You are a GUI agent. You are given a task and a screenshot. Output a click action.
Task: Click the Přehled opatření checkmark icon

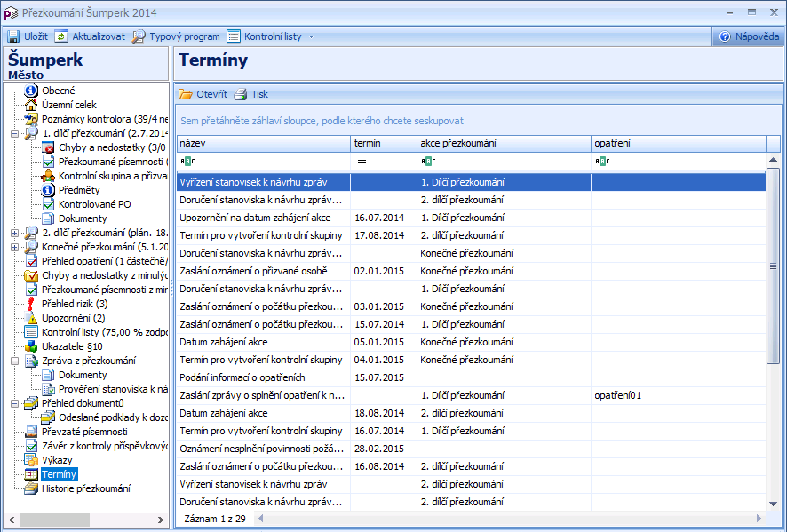[31, 261]
